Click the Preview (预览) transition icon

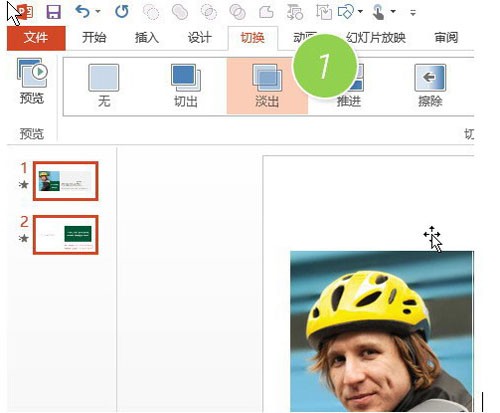click(32, 81)
